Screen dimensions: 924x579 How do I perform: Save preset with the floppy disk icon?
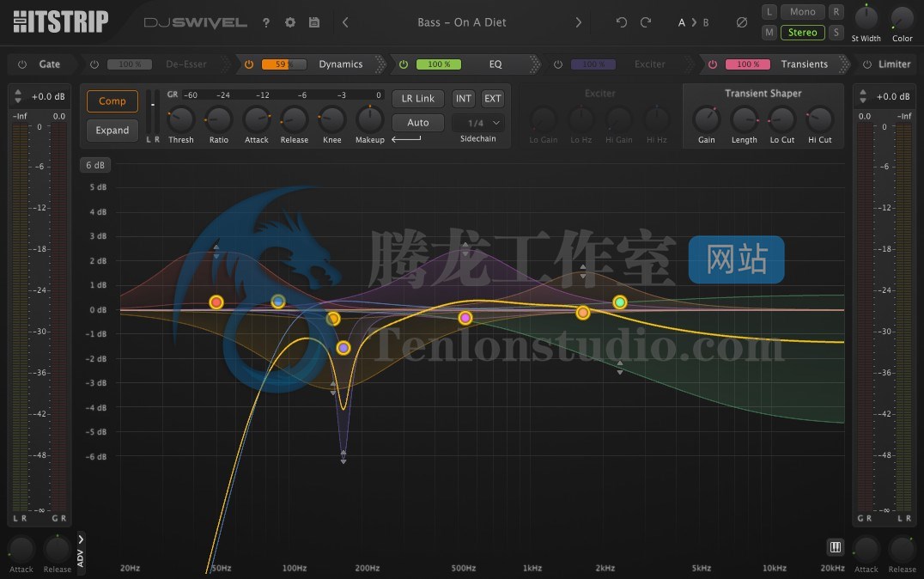tap(314, 23)
